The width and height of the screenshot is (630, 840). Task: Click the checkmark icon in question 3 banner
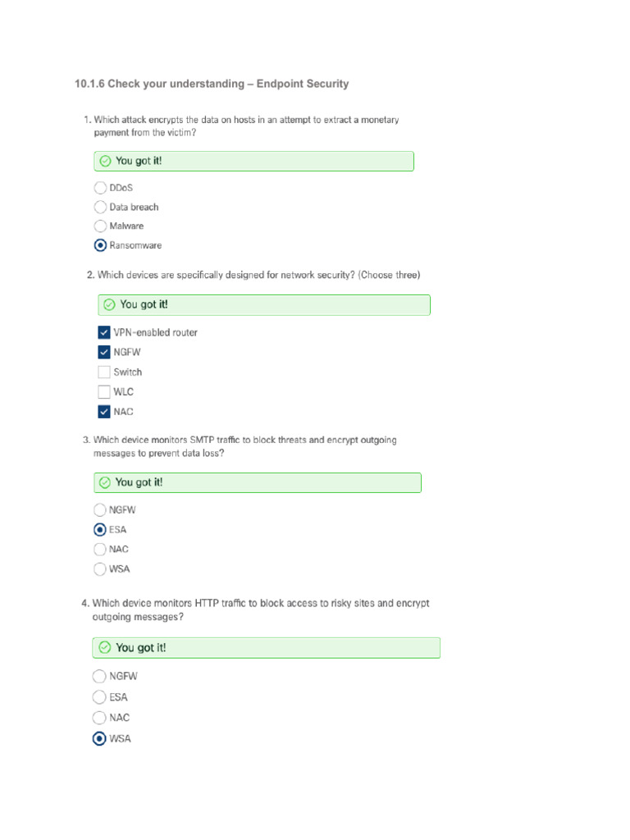pyautogui.click(x=105, y=482)
